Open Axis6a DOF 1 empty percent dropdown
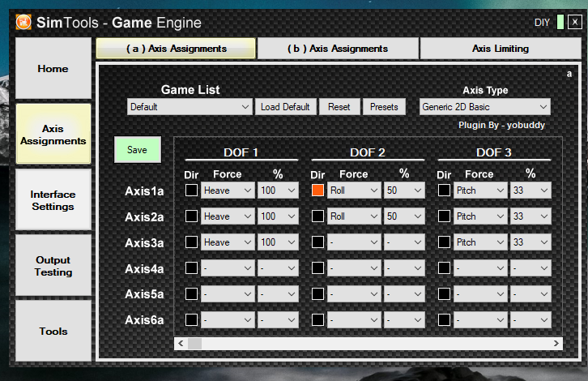Image resolution: width=588 pixels, height=381 pixels. (278, 320)
